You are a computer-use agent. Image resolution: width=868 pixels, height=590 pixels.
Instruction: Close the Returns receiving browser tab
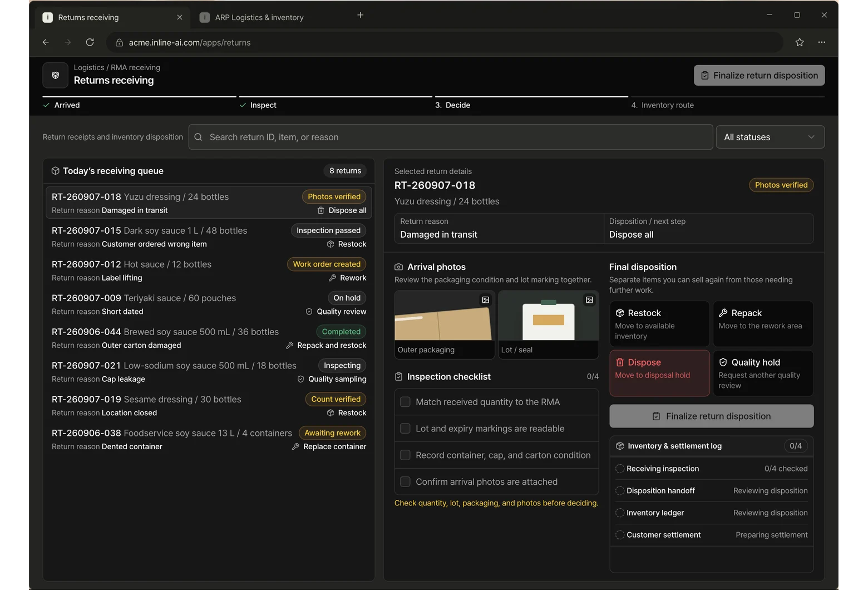click(x=180, y=17)
